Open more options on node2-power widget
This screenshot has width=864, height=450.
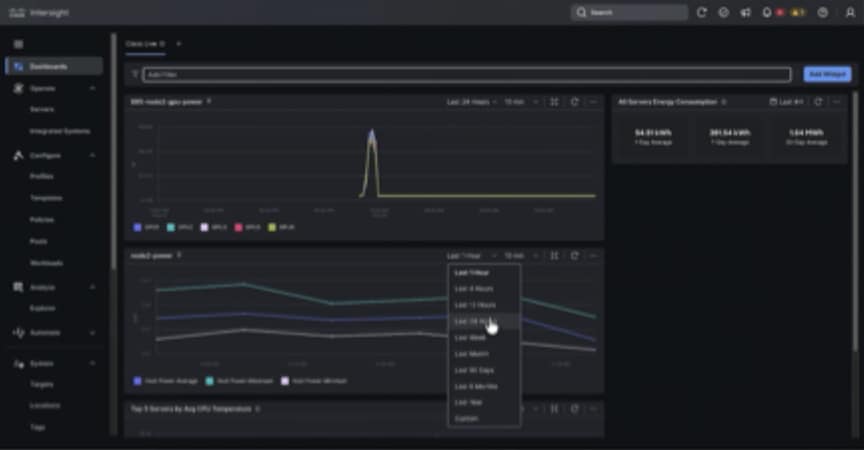coord(593,256)
